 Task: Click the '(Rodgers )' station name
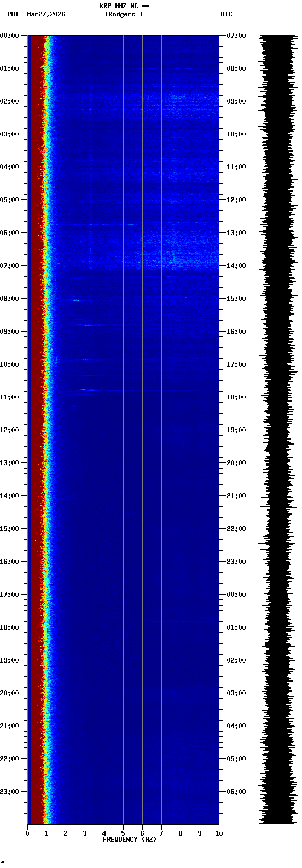[x=124, y=14]
